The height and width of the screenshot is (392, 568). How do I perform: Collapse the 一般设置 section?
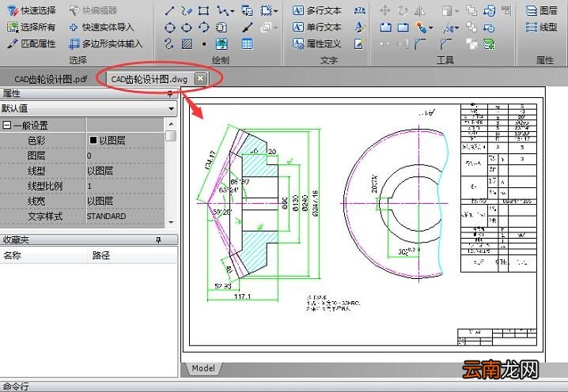6,125
